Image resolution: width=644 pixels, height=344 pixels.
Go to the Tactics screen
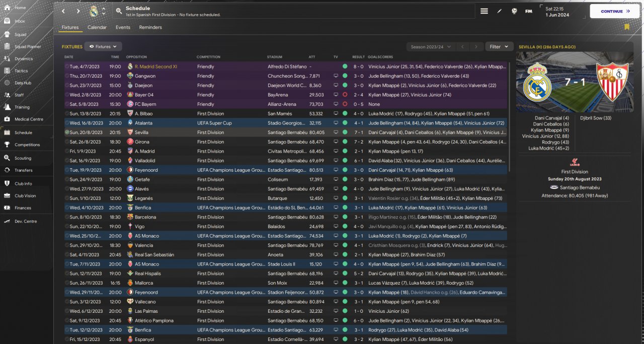point(21,71)
